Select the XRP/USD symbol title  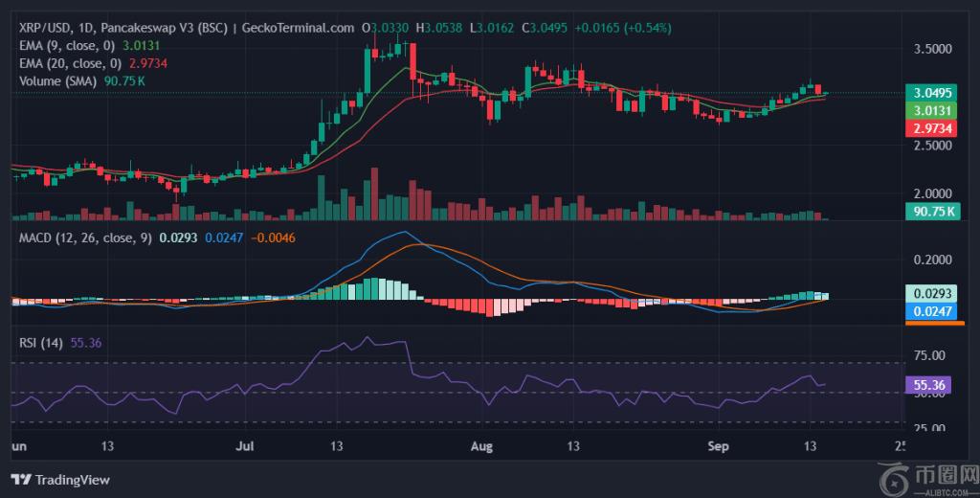46,27
